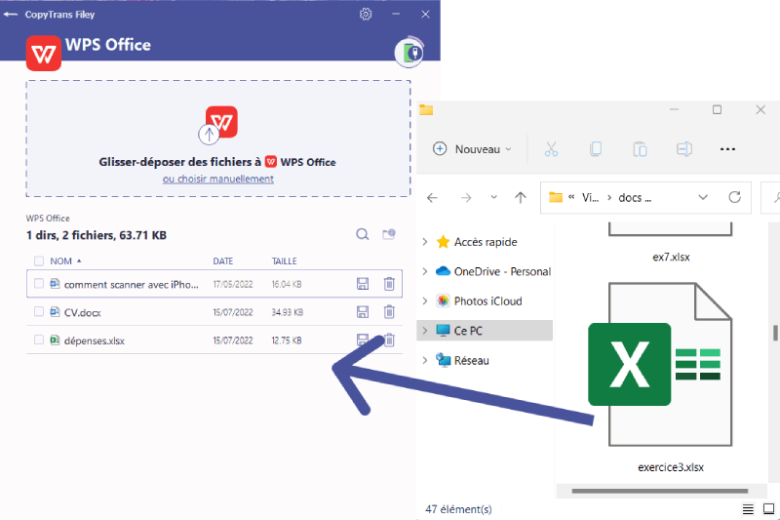780x520 pixels.
Task: Click the Cut scissors icon in Explorer
Action: point(551,149)
